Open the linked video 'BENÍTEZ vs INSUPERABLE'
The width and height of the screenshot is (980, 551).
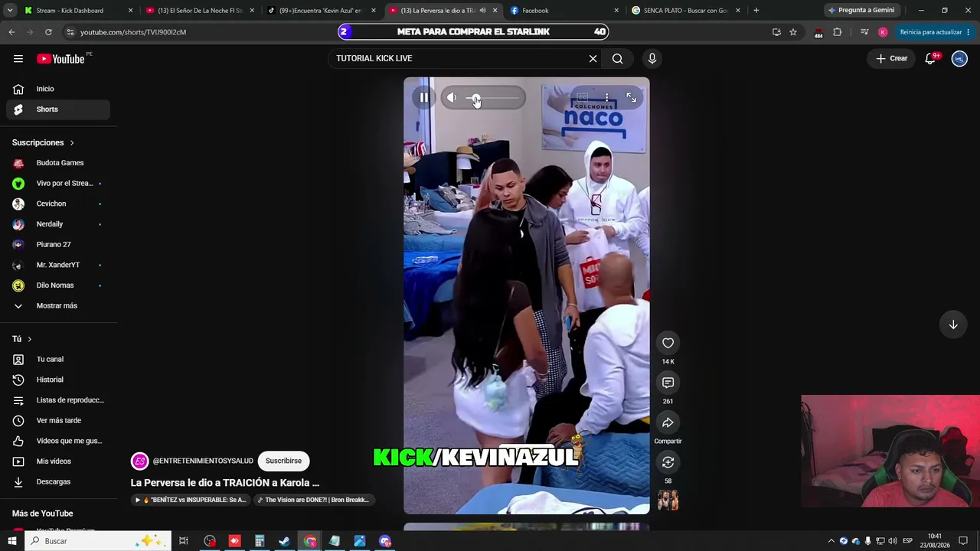(x=192, y=500)
